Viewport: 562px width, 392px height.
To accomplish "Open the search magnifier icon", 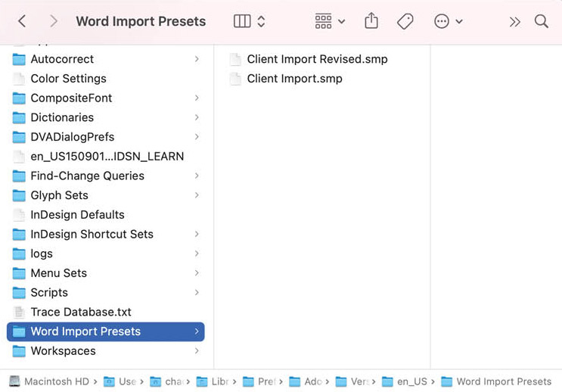I will 542,21.
